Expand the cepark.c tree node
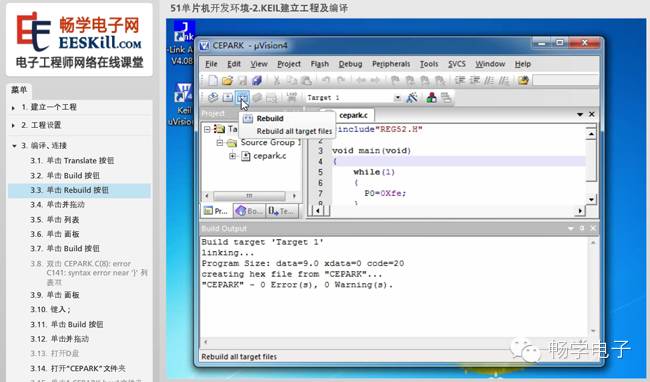Screen dimensions: 650x382 click(233, 156)
